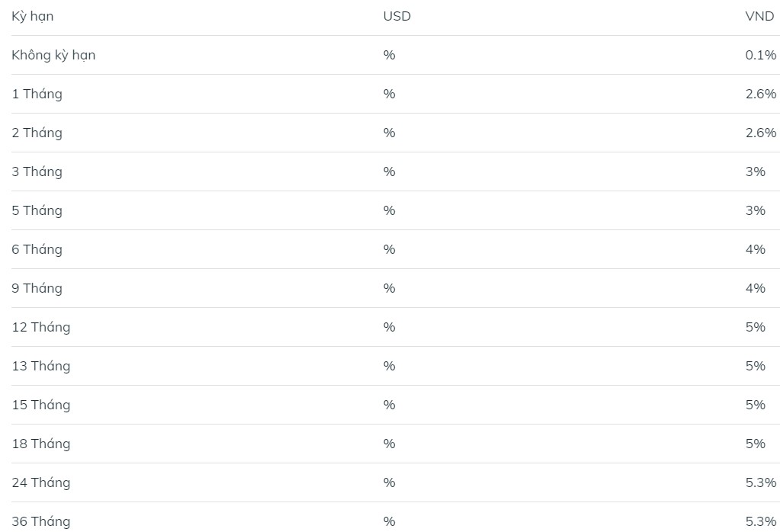Click the USD cell in Không kỳ hạn row

coord(389,55)
